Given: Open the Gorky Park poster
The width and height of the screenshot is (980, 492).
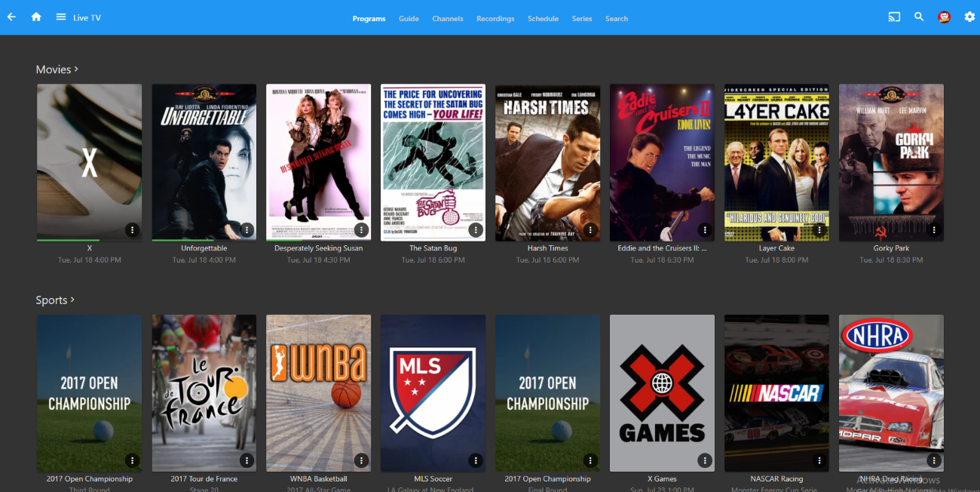Looking at the screenshot, I should [891, 162].
